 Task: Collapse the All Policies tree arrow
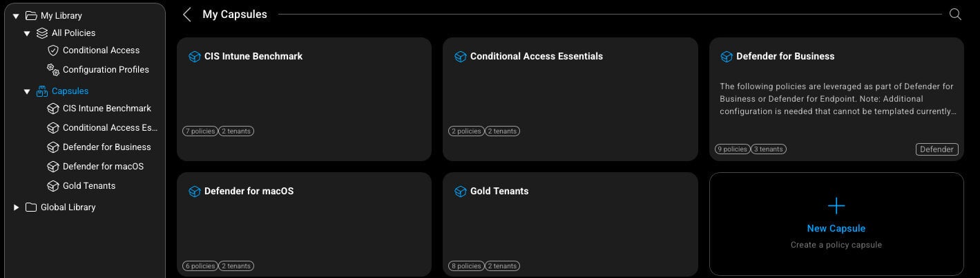tap(27, 33)
